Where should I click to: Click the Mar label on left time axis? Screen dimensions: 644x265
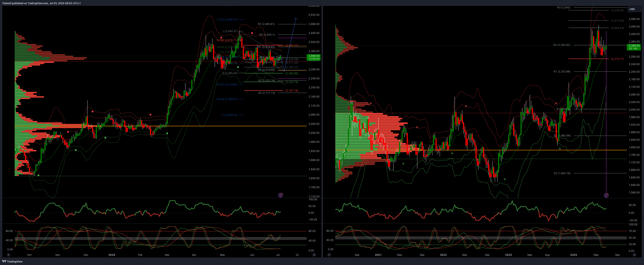pyautogui.click(x=167, y=255)
